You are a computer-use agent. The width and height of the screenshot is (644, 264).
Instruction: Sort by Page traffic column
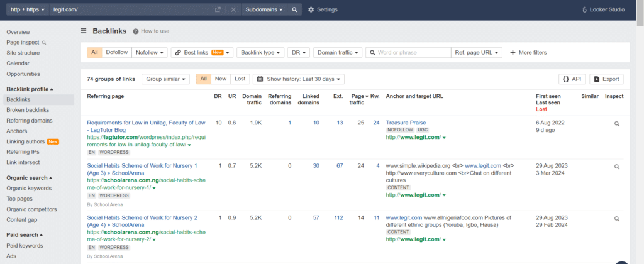[358, 99]
